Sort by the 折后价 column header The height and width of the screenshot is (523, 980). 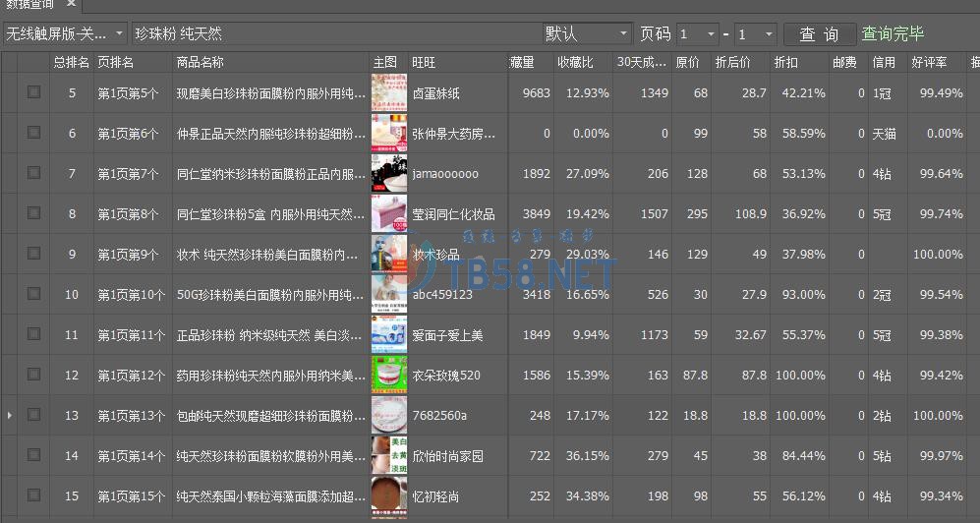point(732,62)
